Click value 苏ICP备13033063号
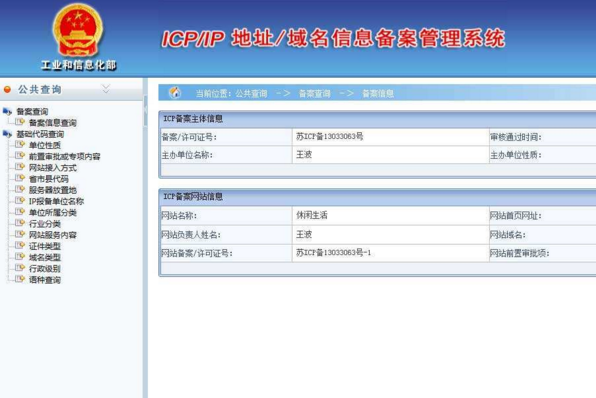Viewport: 596px width, 398px height. point(330,136)
